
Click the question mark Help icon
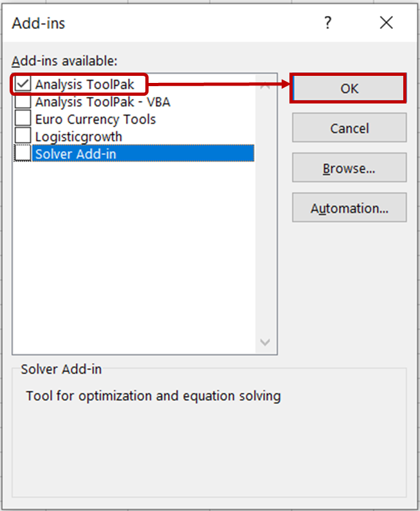point(328,24)
